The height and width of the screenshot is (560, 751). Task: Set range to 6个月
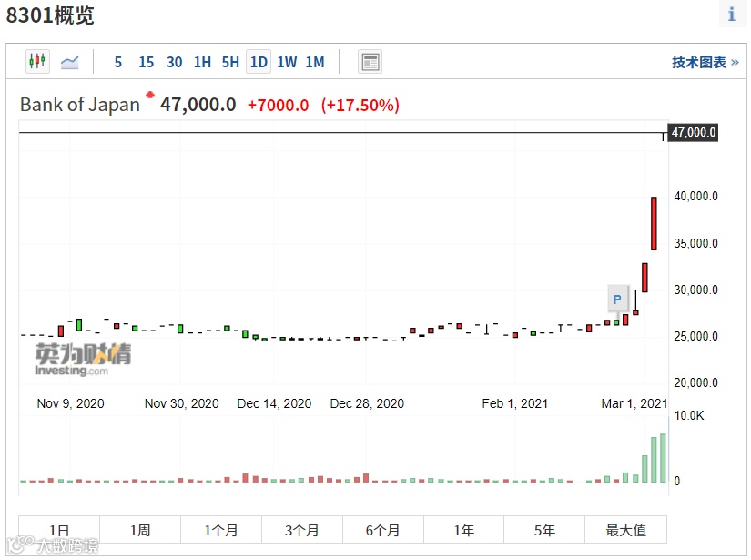(382, 530)
